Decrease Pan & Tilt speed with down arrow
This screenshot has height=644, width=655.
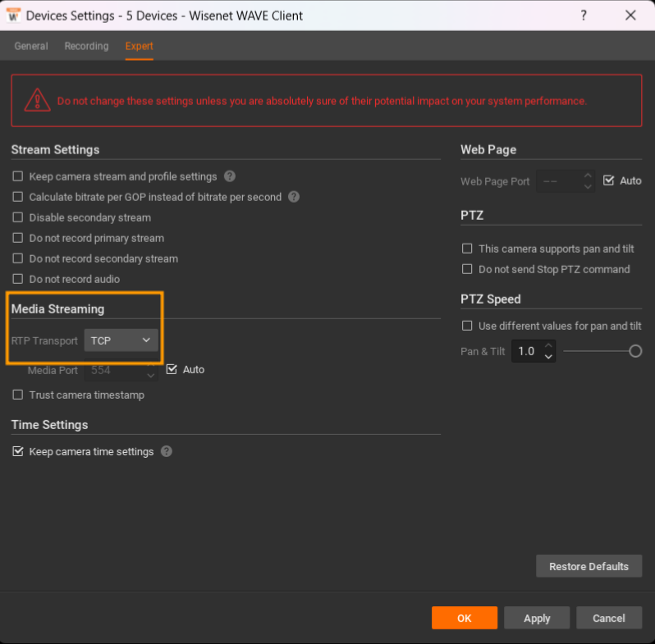pos(548,357)
